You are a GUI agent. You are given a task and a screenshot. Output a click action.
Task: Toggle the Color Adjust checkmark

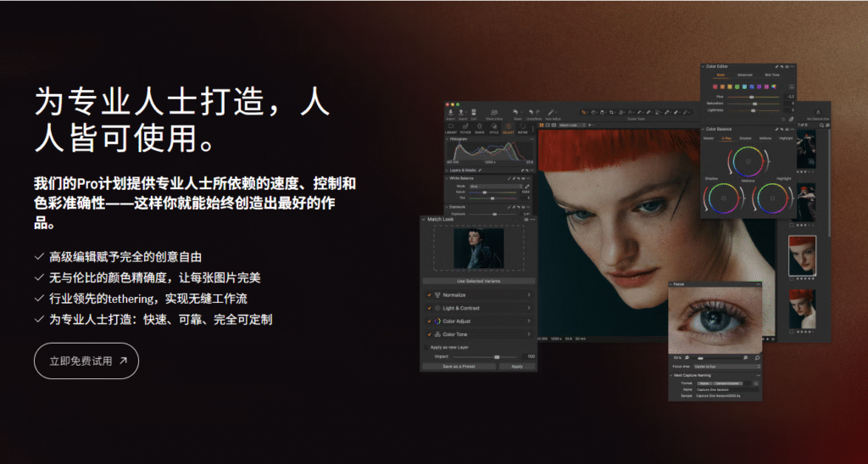click(x=429, y=321)
